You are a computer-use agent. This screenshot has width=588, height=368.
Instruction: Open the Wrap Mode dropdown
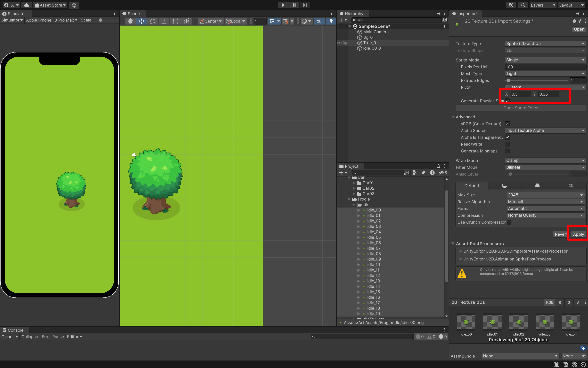coord(545,160)
